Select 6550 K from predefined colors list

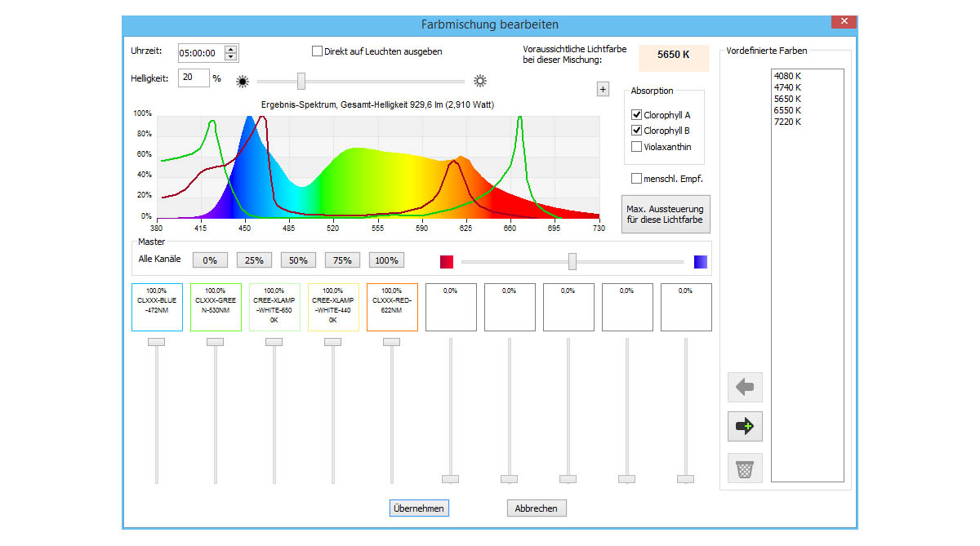click(787, 110)
